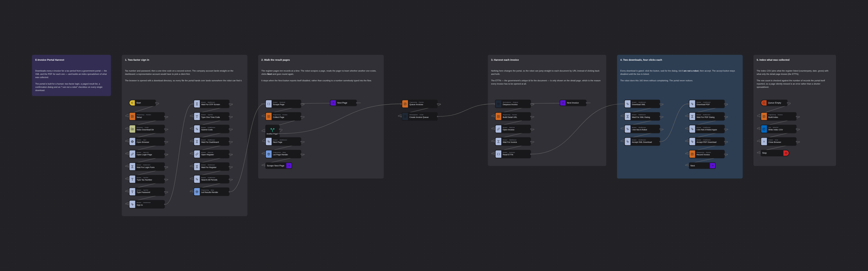This screenshot has width=868, height=271.
Task: Click the "3. Harvest each invoice" group title
Action: coord(505,60)
